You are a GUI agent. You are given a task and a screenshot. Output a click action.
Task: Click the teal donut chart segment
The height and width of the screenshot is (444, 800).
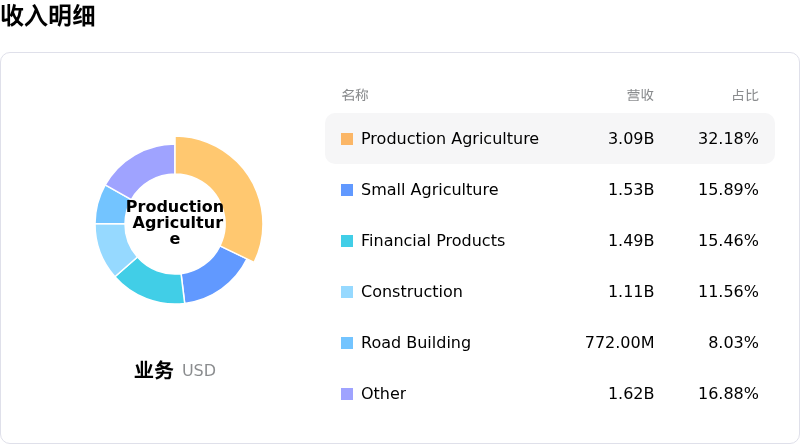(152, 280)
